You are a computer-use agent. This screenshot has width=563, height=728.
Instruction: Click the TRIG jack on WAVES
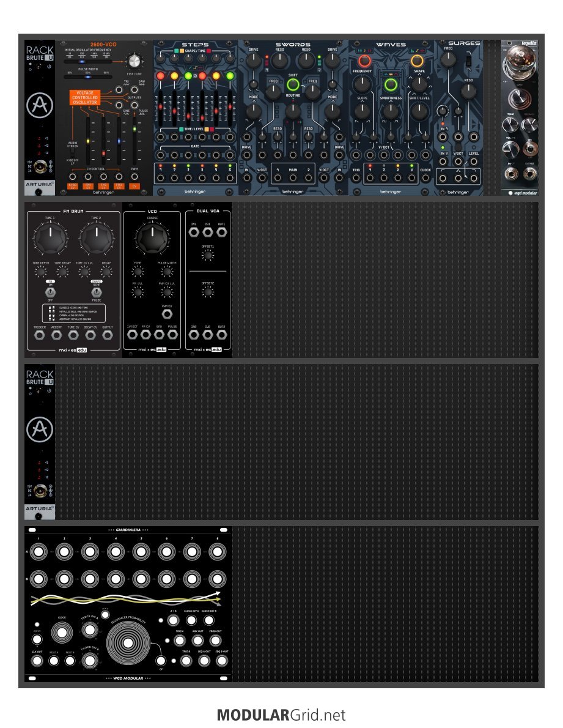[x=356, y=178]
